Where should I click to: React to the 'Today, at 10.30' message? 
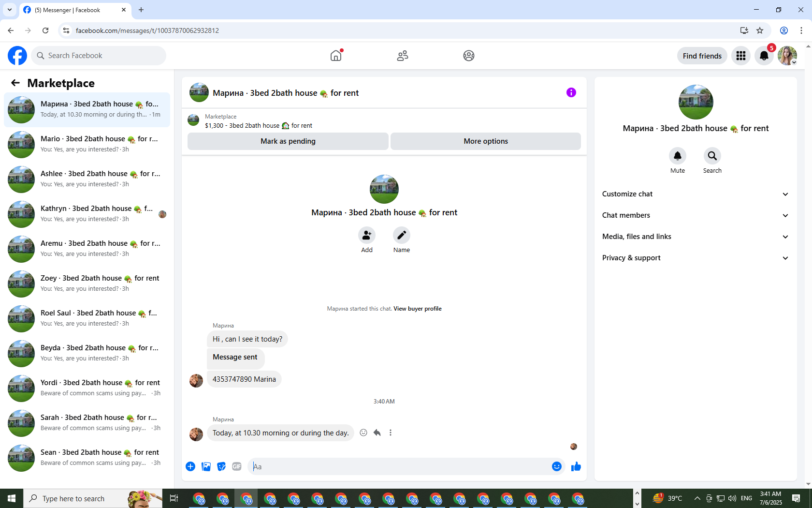363,433
